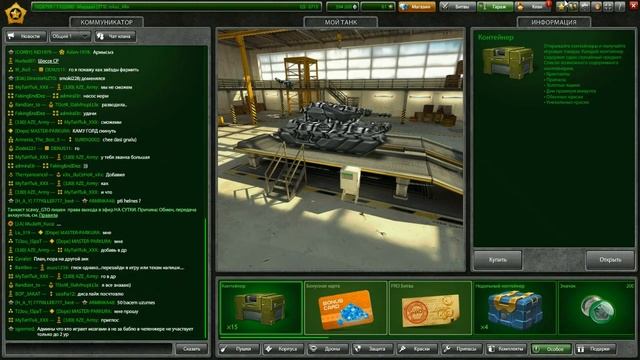Click chat message 'chee dasi gnalu'

click(x=120, y=140)
